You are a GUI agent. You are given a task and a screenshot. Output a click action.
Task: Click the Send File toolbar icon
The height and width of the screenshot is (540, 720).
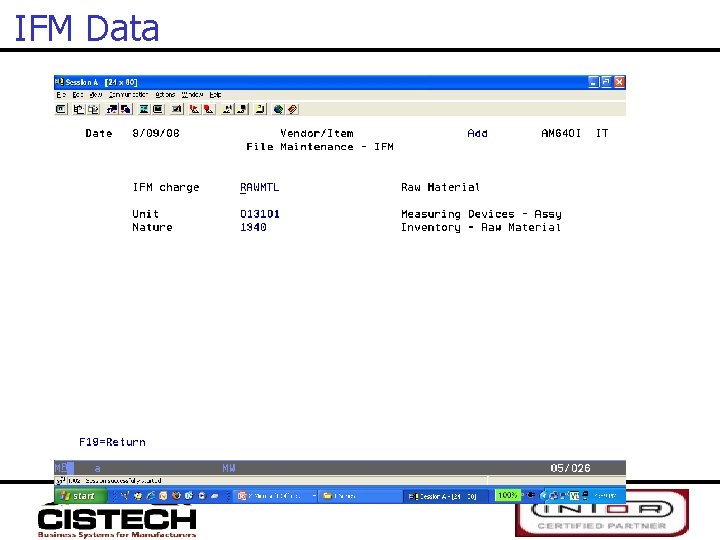[x=112, y=109]
